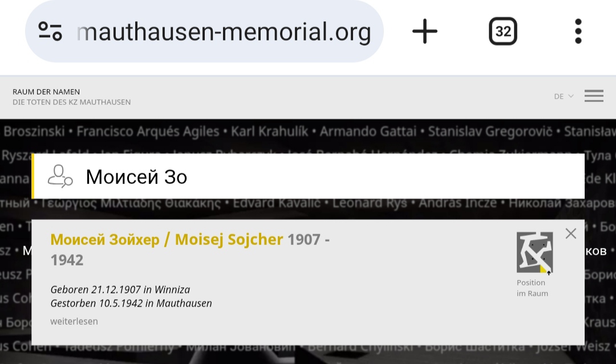Expand the DE language dropdown
The image size is (616, 364).
tap(564, 96)
